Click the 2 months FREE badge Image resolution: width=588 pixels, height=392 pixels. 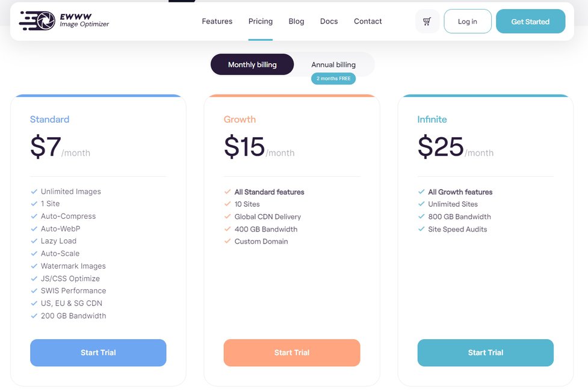tap(333, 79)
